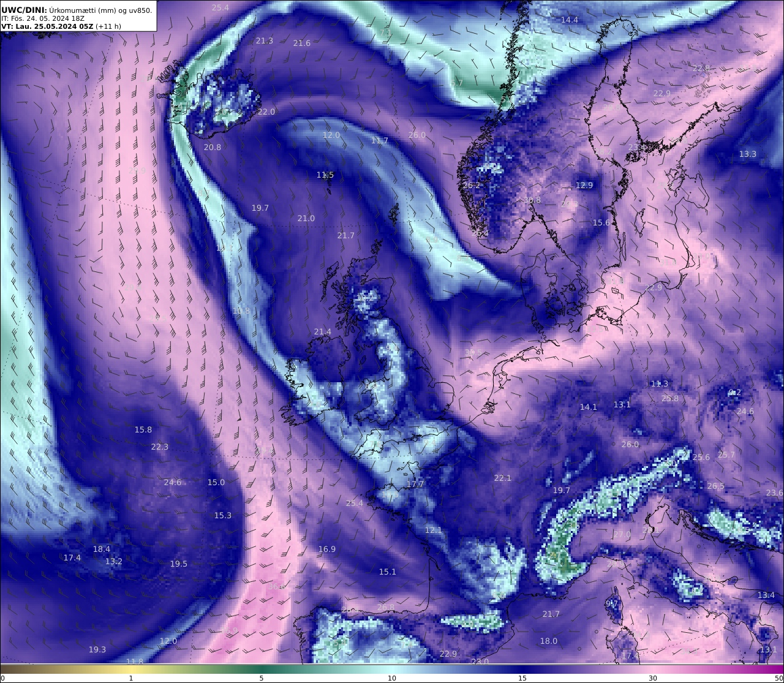Screen dimensions: 784x683
Task: Click the value label "22.3"
Action: click(x=160, y=447)
